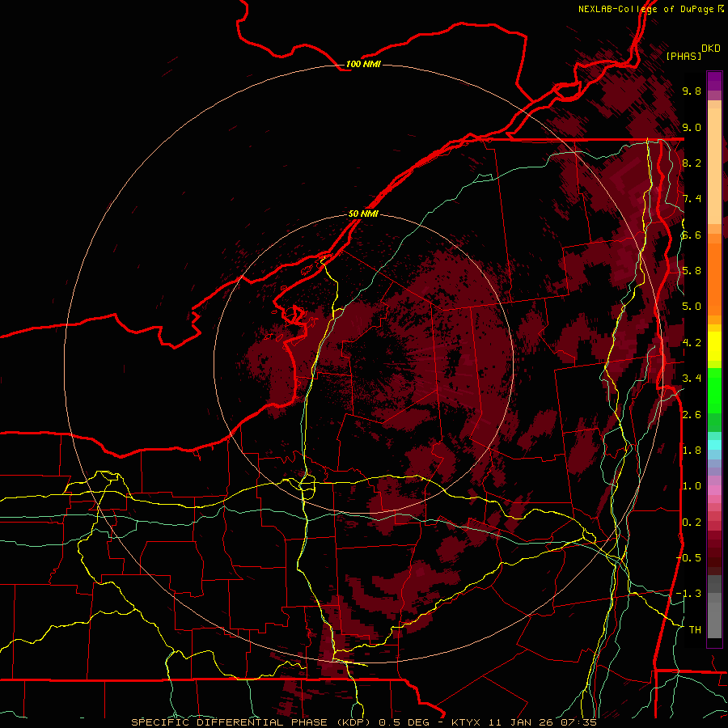Click the -0.5 value on the color scale
This screenshot has width=728, height=728.
(688, 558)
